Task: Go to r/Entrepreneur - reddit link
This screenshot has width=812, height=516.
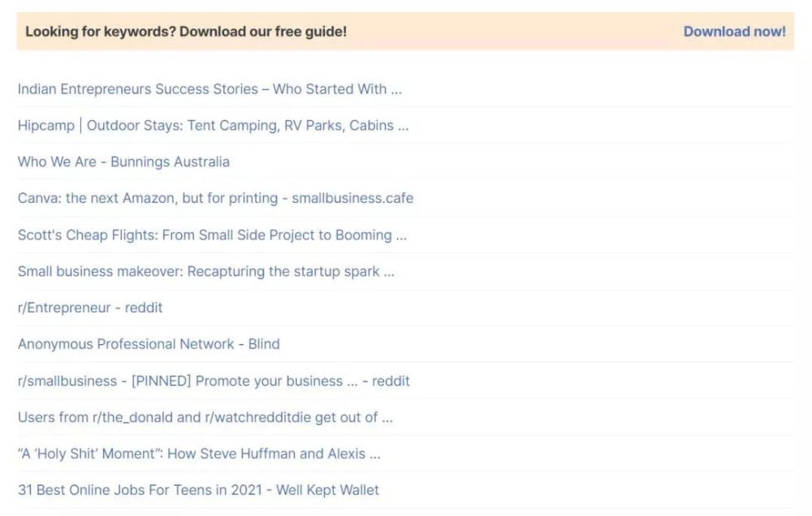Action: point(90,307)
